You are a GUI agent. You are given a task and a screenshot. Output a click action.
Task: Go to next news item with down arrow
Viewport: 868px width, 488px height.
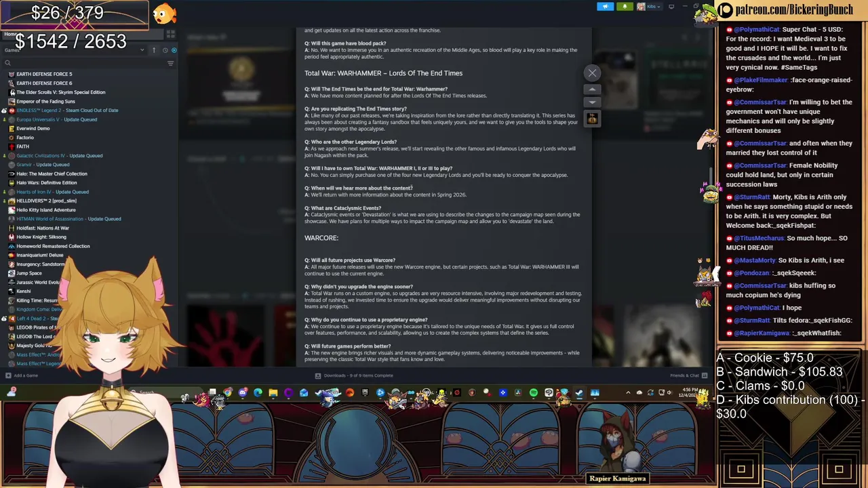tap(592, 102)
